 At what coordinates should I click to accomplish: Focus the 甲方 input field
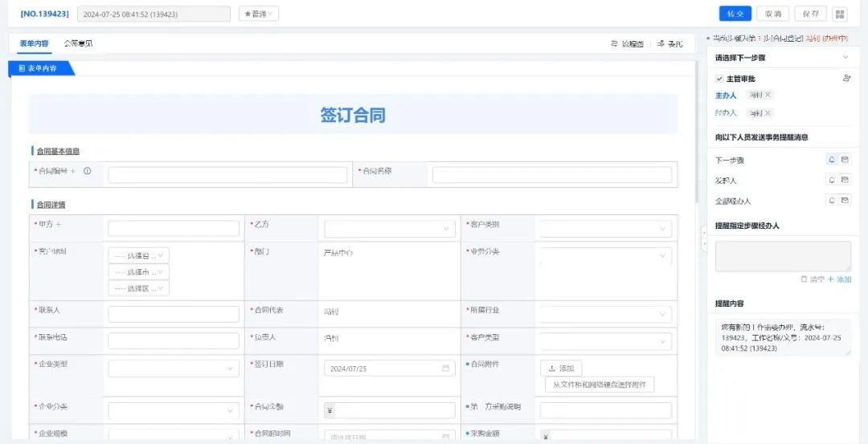[x=174, y=229]
